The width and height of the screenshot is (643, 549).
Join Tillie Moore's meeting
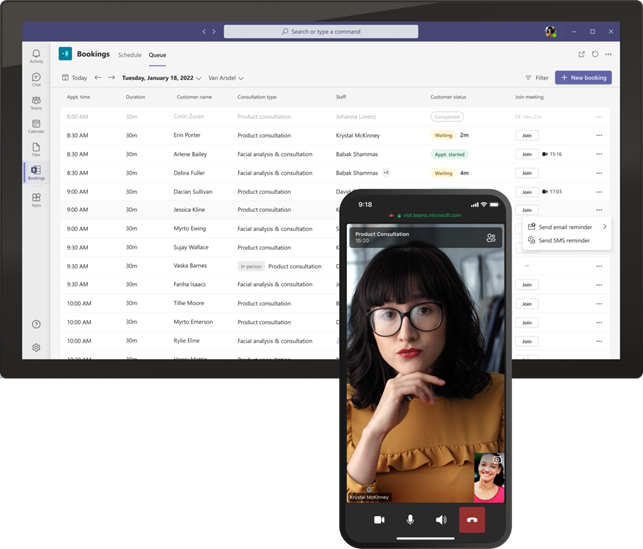pos(527,304)
